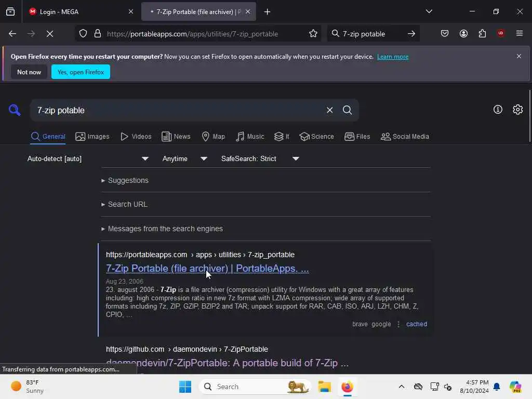Click SearXNG logo magnifier icon
Image resolution: width=532 pixels, height=399 pixels.
(x=15, y=110)
